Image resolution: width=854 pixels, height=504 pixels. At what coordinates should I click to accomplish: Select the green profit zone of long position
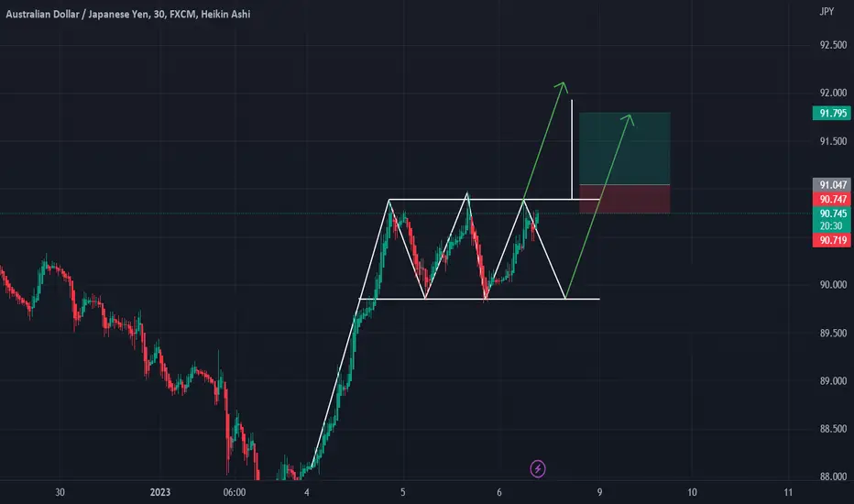point(625,148)
